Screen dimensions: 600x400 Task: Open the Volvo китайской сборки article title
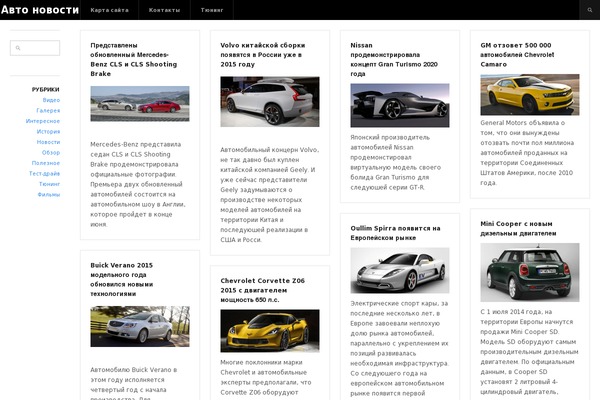(262, 55)
